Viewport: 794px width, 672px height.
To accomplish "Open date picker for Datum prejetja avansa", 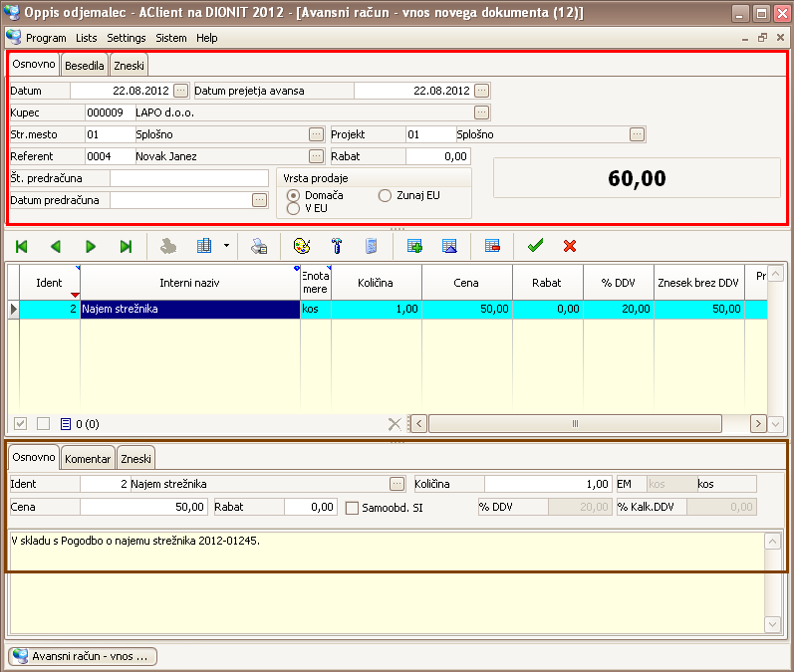I will [x=482, y=91].
